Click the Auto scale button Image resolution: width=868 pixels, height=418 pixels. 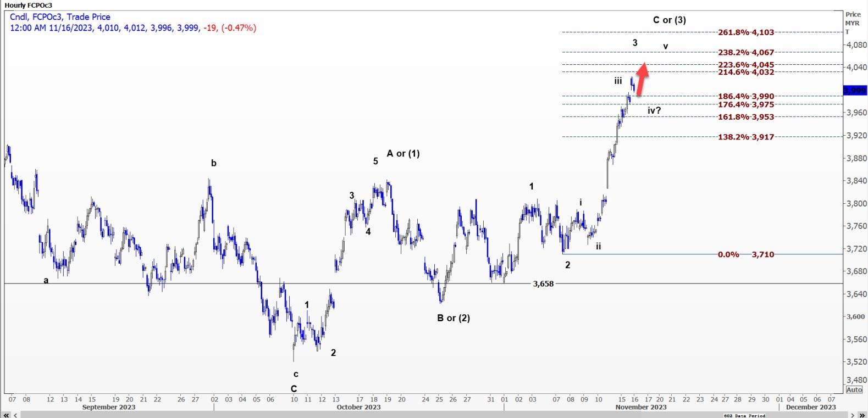(x=854, y=389)
